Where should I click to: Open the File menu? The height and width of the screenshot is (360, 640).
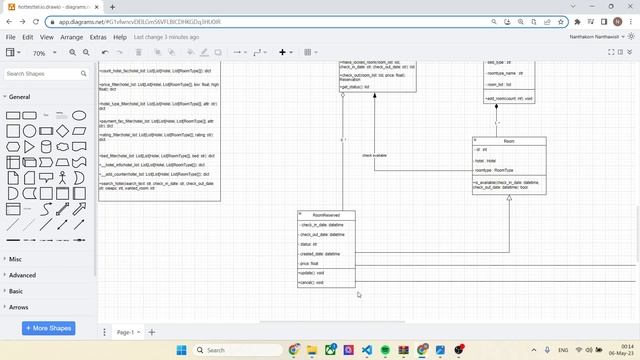11,37
